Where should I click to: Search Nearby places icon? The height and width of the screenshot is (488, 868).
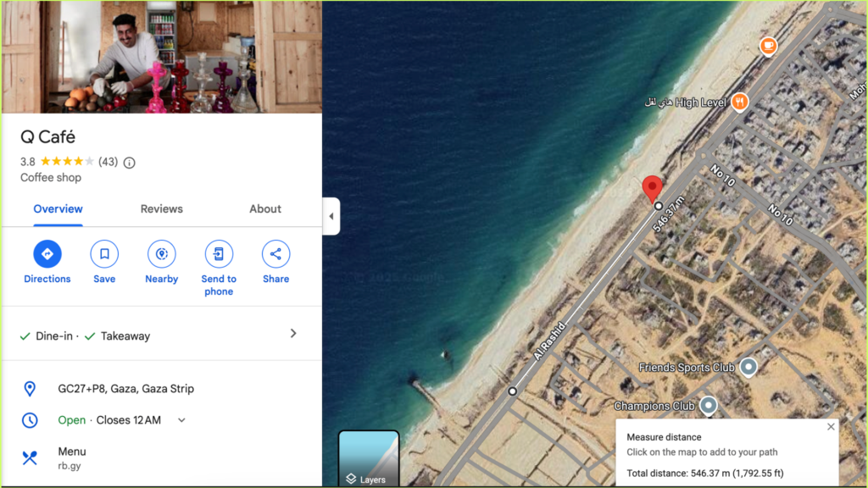pos(162,254)
